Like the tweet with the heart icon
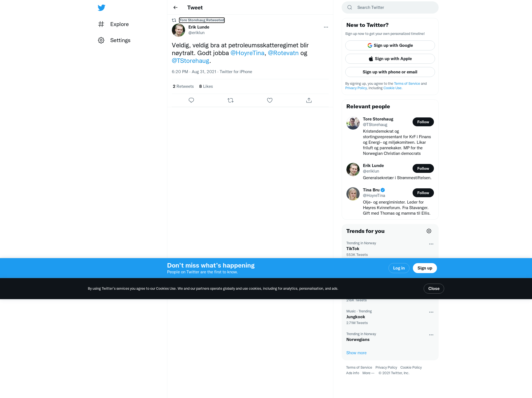The width and height of the screenshot is (532, 398). pyautogui.click(x=270, y=100)
